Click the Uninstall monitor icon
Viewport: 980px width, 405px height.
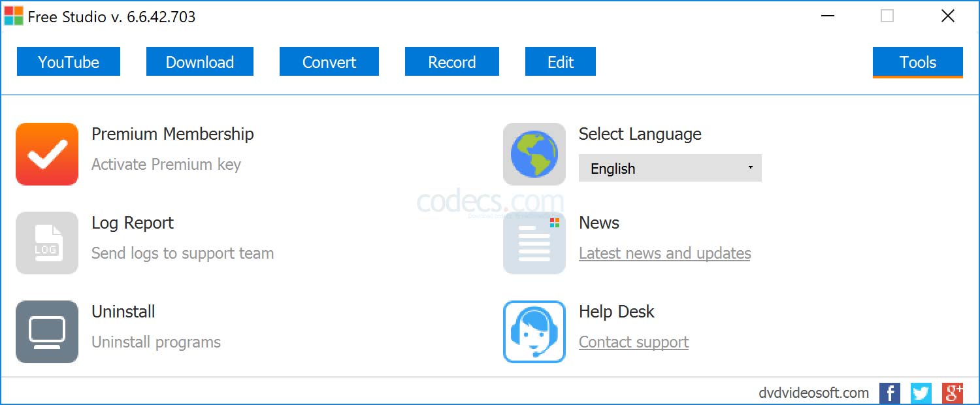pyautogui.click(x=47, y=332)
